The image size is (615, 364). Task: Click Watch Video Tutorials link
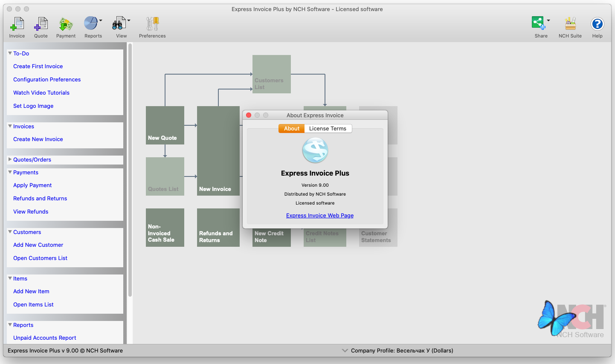[41, 92]
